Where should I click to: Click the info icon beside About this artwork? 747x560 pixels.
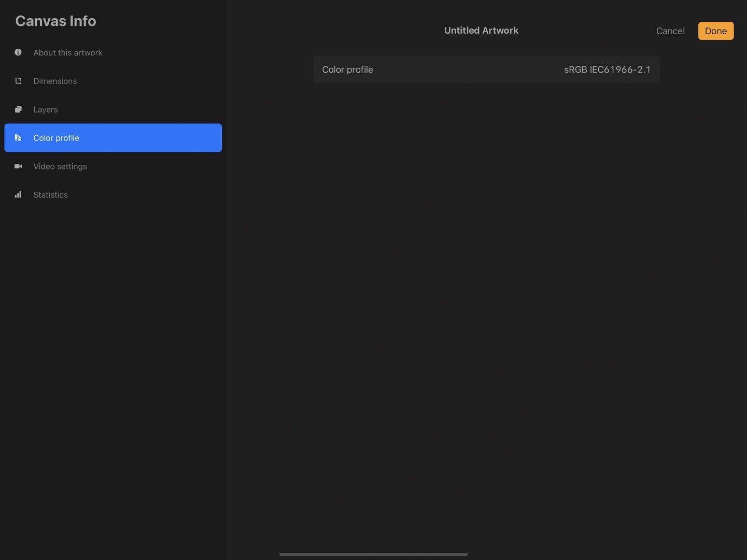pyautogui.click(x=18, y=52)
